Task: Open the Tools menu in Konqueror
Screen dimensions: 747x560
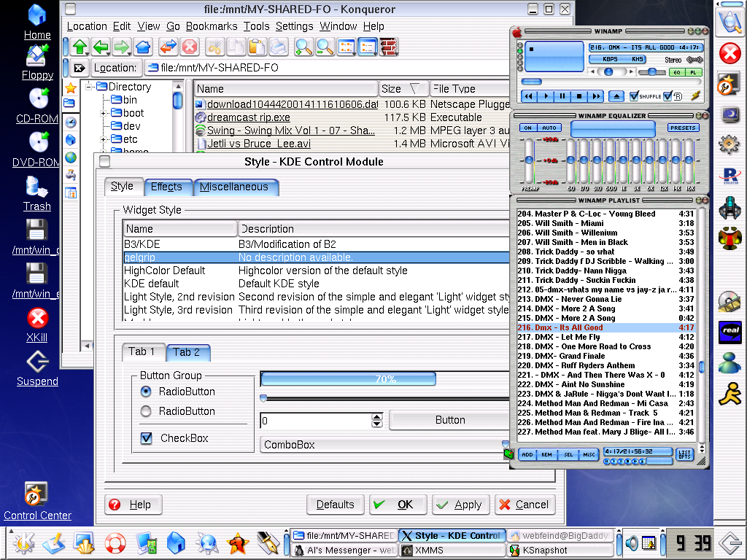Action: tap(256, 27)
